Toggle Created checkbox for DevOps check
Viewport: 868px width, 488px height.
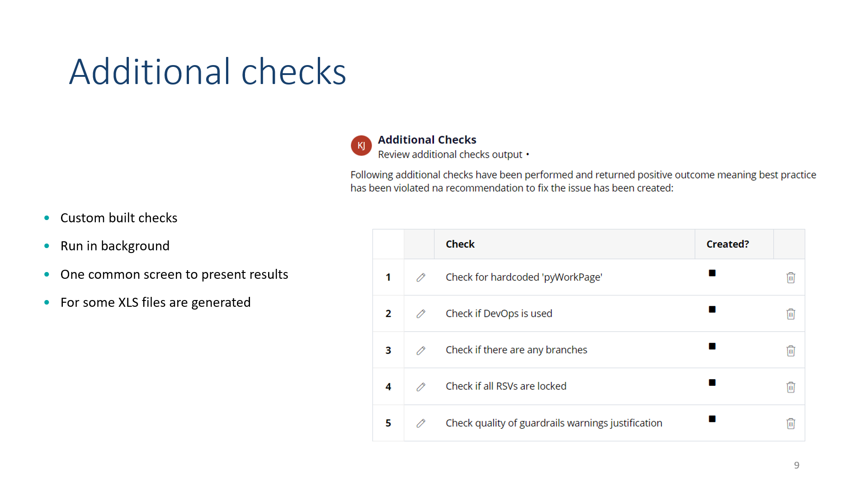712,310
